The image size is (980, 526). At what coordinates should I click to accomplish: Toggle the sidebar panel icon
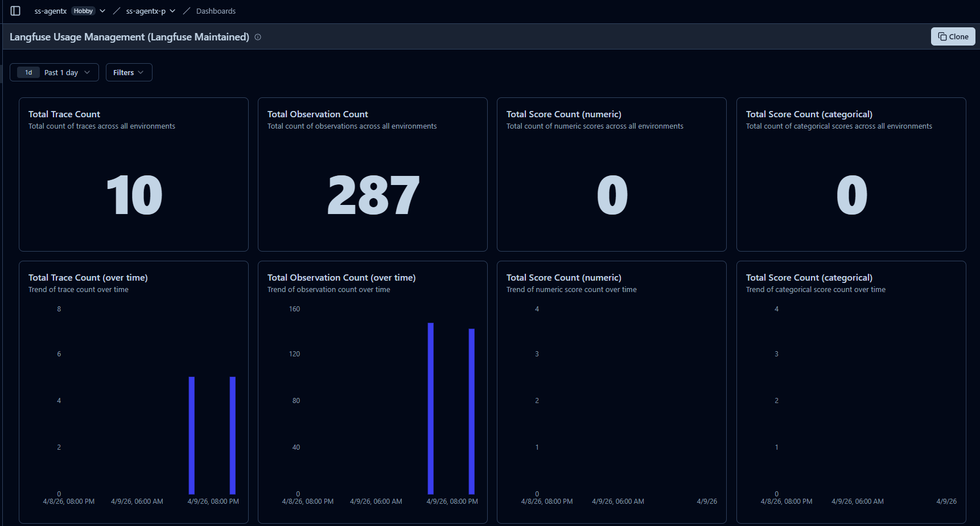pyautogui.click(x=15, y=11)
